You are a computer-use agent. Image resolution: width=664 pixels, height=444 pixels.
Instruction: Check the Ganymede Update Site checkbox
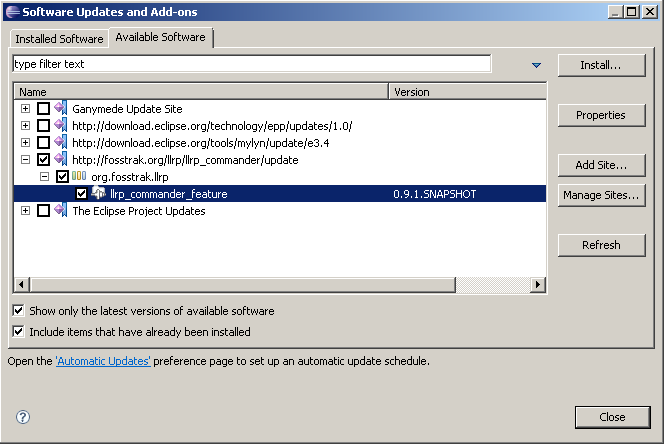[43, 108]
